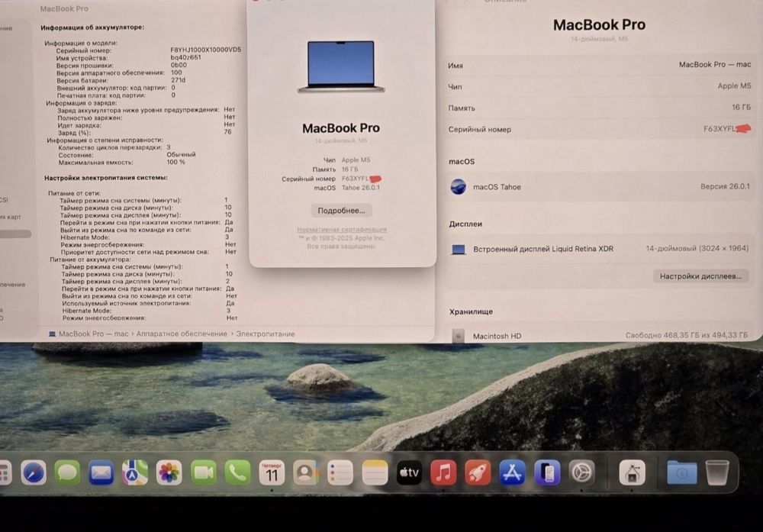Click the "Macintosh HD" storage row
The height and width of the screenshot is (532, 763).
tap(599, 335)
